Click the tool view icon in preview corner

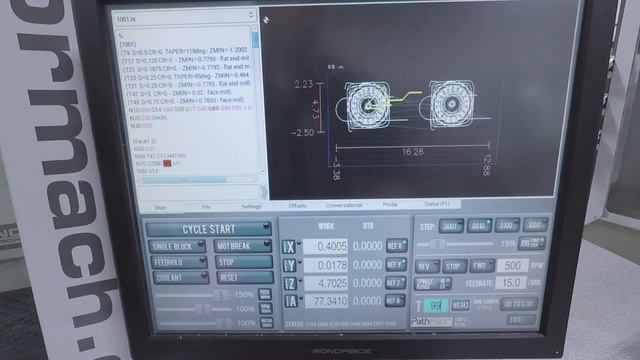(266, 19)
